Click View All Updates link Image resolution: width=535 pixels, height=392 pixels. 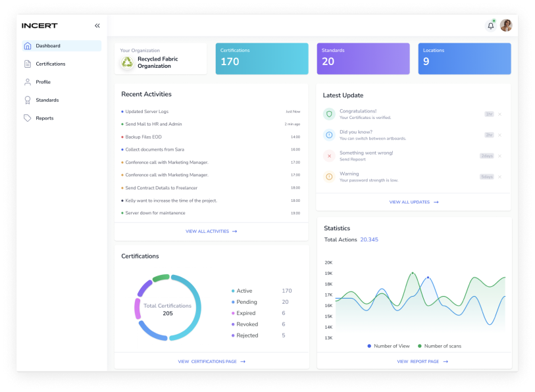(413, 202)
